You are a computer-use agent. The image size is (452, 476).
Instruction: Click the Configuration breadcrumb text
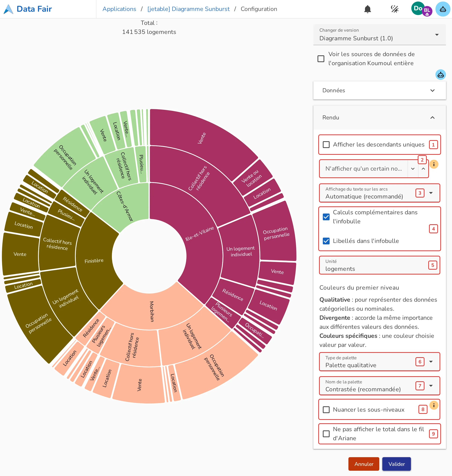point(259,9)
